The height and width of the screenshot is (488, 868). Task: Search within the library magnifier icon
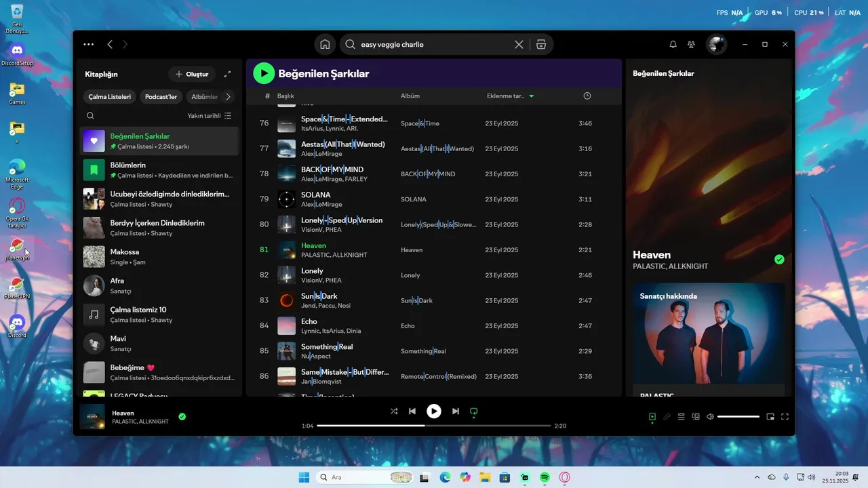pyautogui.click(x=90, y=116)
